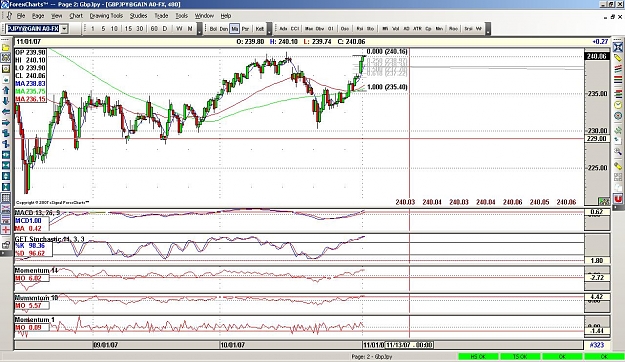Image resolution: width=625 pixels, height=362 pixels.
Task: Add the Rsi study
Action: coord(360,29)
